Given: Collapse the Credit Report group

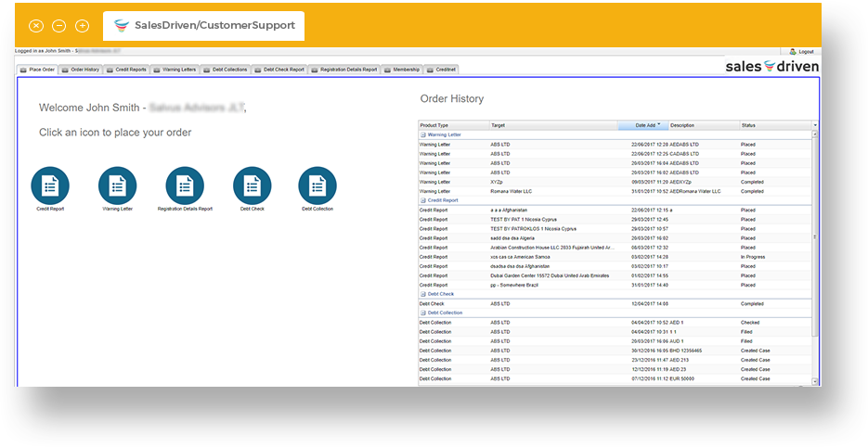Looking at the screenshot, I should [423, 200].
